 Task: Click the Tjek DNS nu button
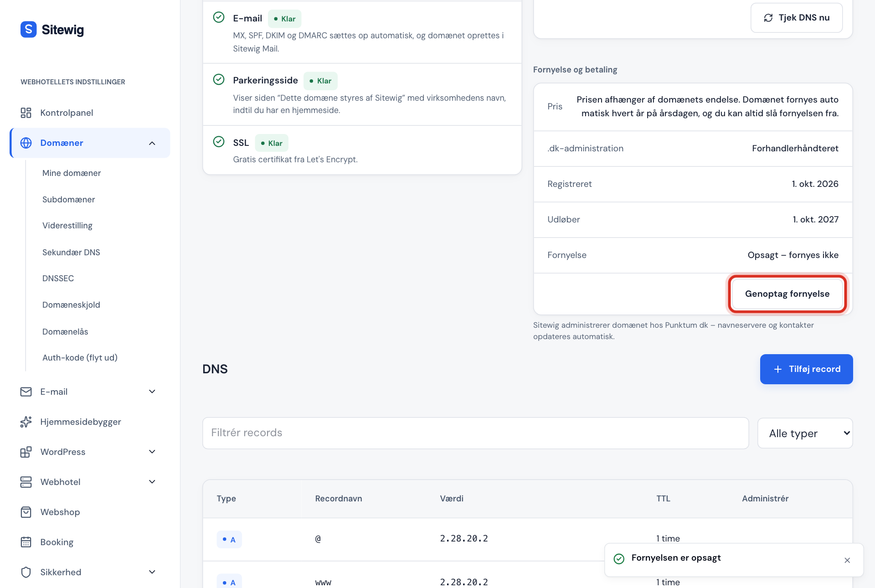pos(797,18)
